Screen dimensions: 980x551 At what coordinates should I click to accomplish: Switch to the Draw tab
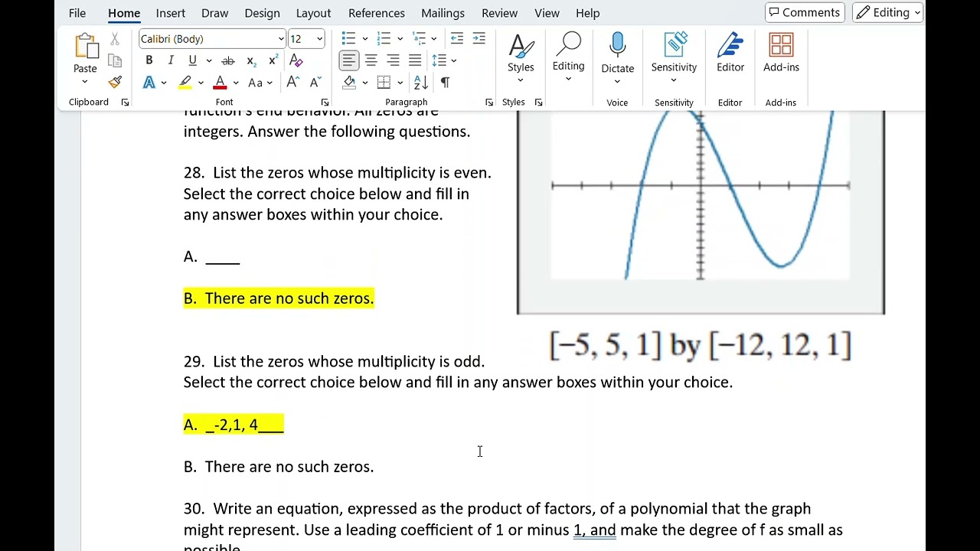point(214,13)
